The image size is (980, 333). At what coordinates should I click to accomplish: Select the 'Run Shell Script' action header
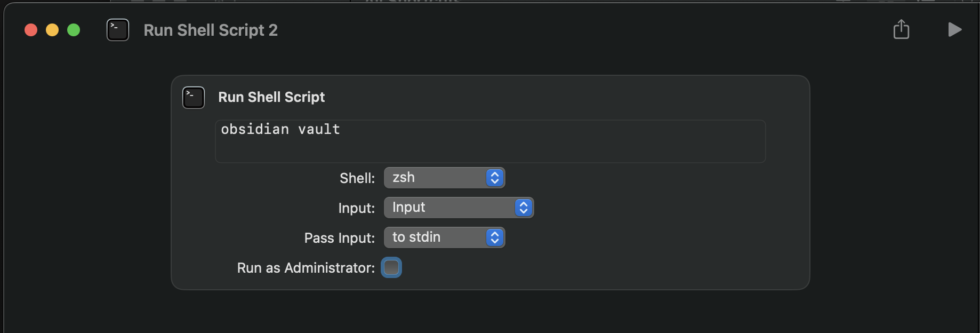pos(271,97)
